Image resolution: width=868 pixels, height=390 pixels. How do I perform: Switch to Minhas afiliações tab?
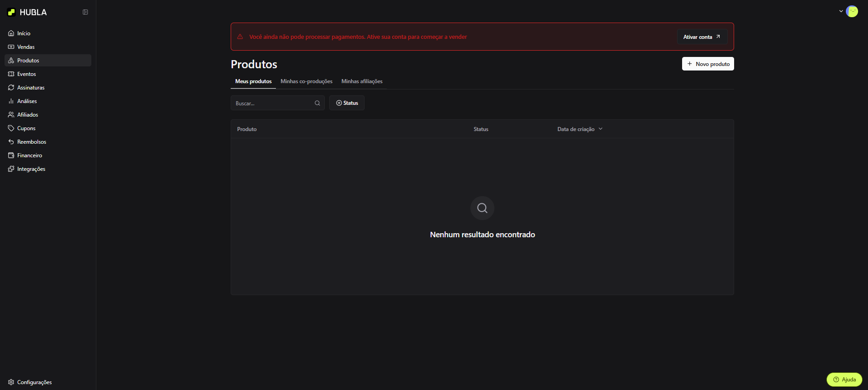tap(362, 81)
